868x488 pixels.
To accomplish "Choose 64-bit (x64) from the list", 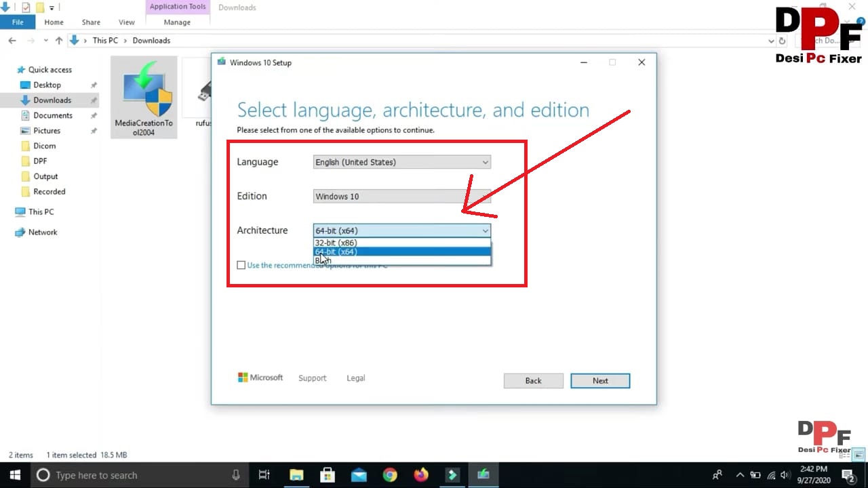I will (401, 251).
